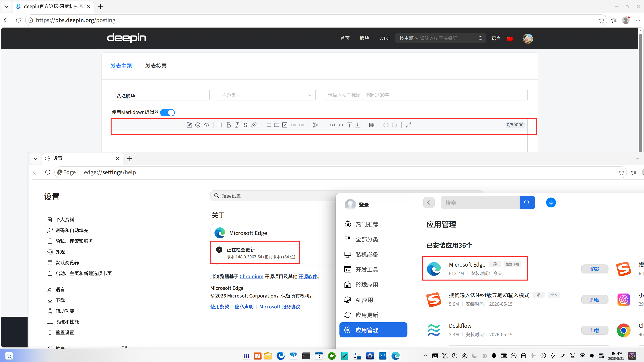Open the 使用条款 link
Viewport: 644px width, 362px height.
(x=220, y=307)
